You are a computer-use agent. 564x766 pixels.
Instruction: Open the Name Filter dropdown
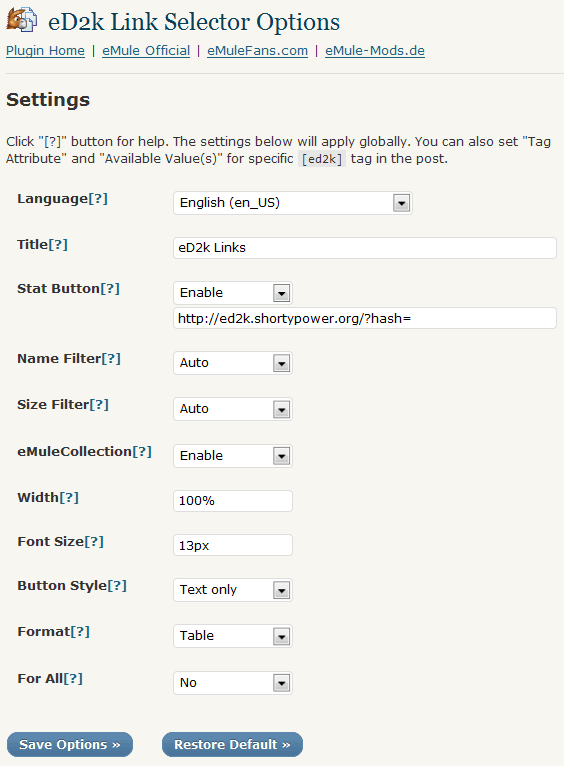click(233, 363)
